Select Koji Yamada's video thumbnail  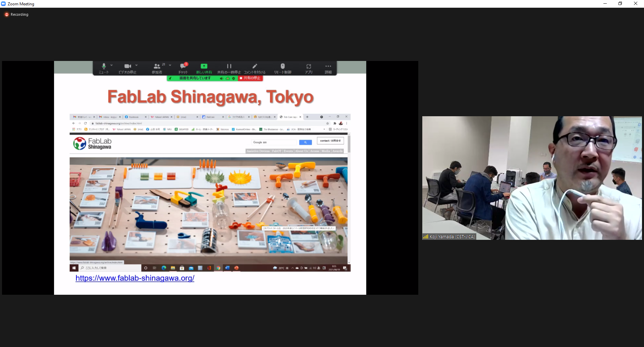click(532, 178)
